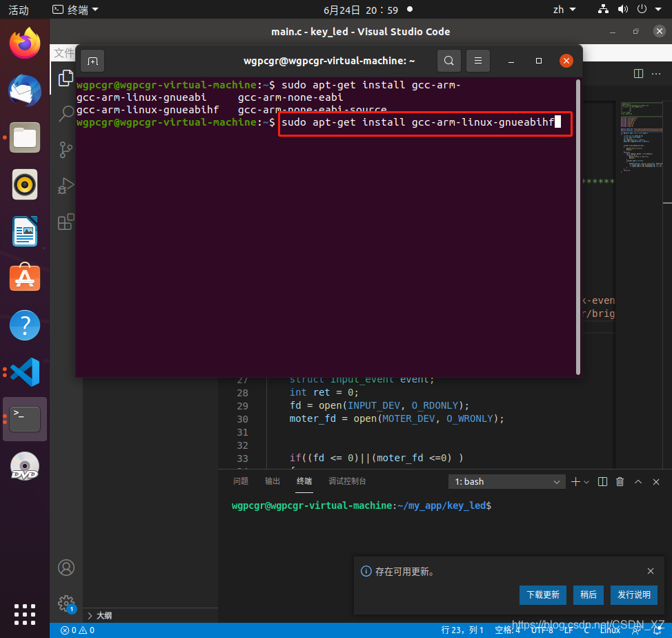Switch to the 输出 panel tab

[272, 481]
